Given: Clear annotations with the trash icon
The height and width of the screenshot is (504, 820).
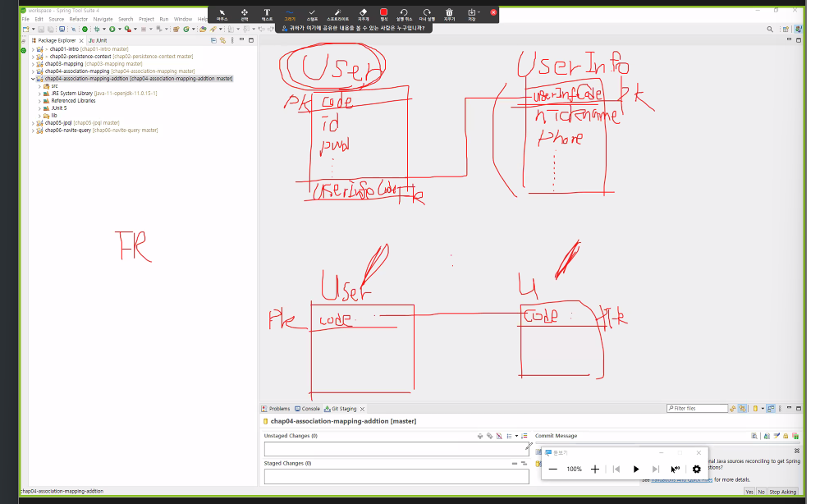Looking at the screenshot, I should coord(449,15).
